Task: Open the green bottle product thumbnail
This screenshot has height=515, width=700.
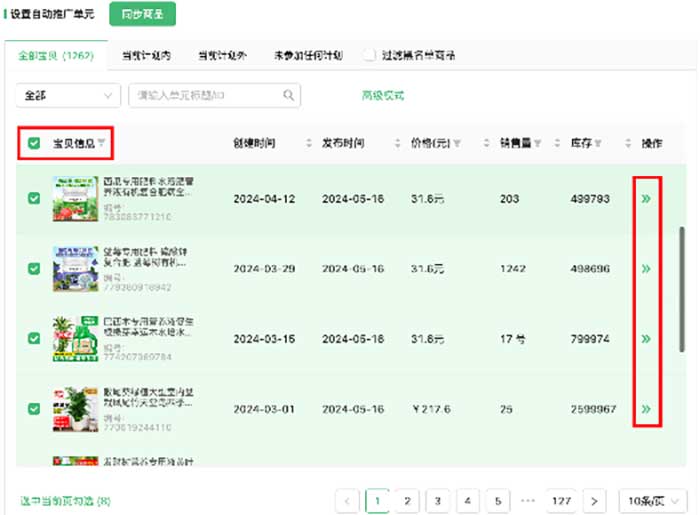Action: tap(75, 339)
